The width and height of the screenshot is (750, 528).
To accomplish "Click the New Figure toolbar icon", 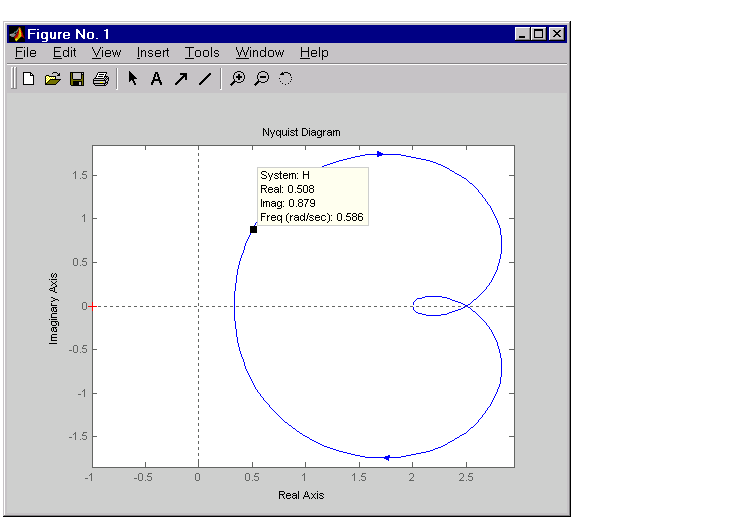I will 28,79.
